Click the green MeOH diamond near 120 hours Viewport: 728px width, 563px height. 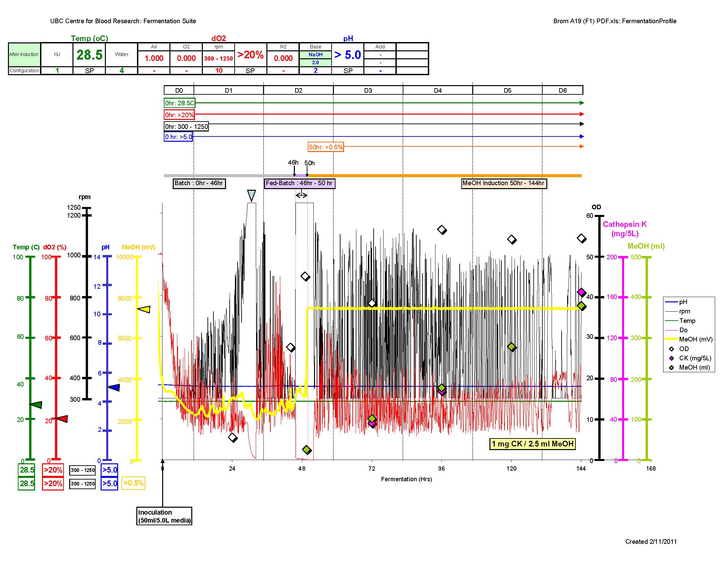pyautogui.click(x=512, y=347)
